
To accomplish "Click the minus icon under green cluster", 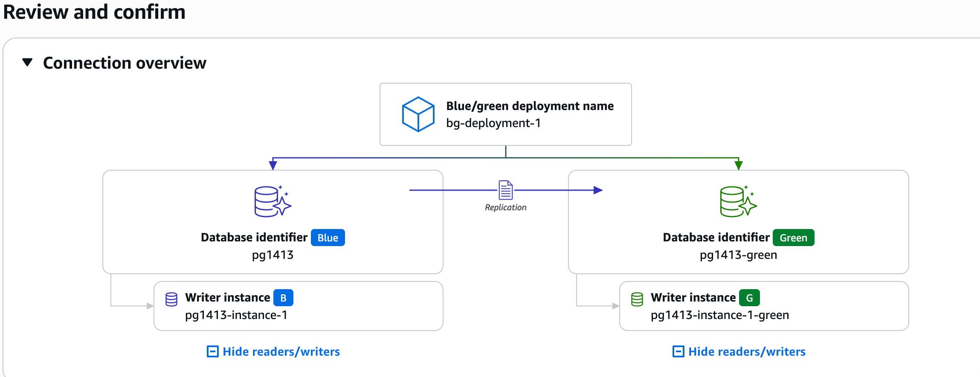I will coord(678,351).
